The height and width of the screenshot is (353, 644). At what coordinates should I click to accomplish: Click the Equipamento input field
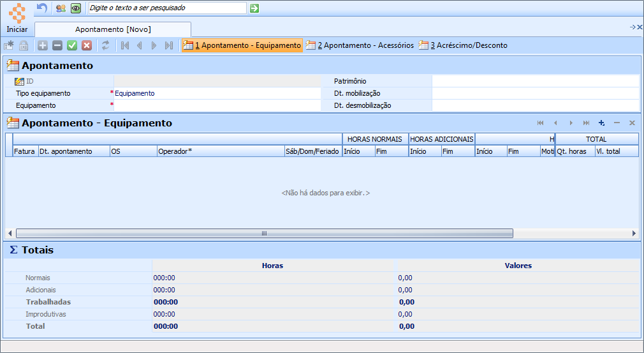pyautogui.click(x=217, y=105)
